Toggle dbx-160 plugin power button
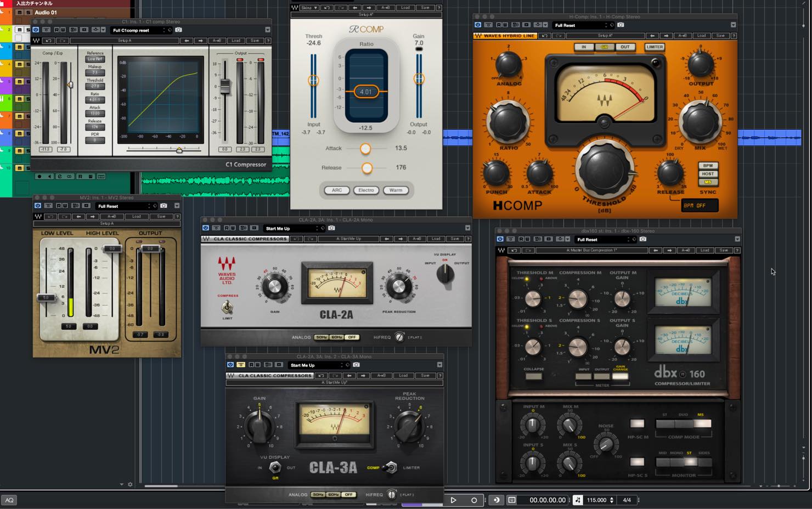812x509 pixels. click(x=500, y=239)
